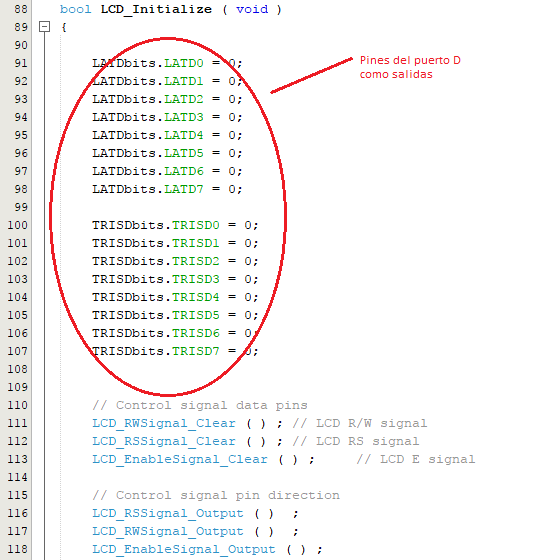The image size is (546, 560).
Task: Click the void parameter keyword
Action: click(x=252, y=9)
